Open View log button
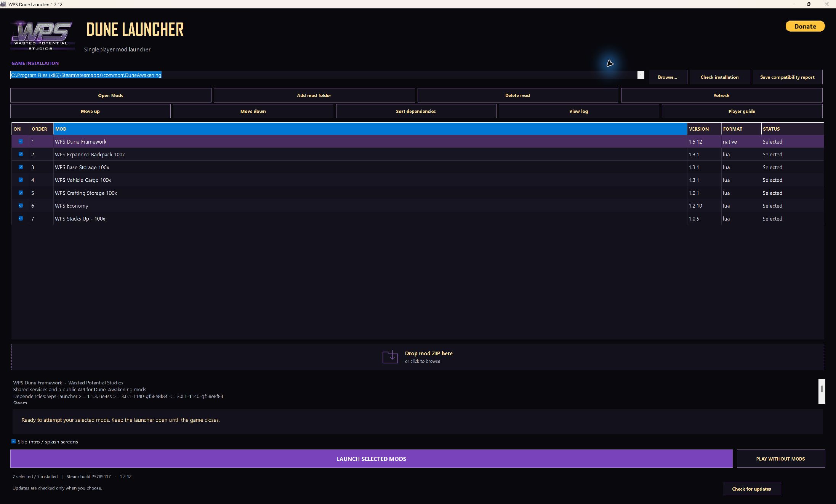This screenshot has height=504, width=836. coord(578,111)
